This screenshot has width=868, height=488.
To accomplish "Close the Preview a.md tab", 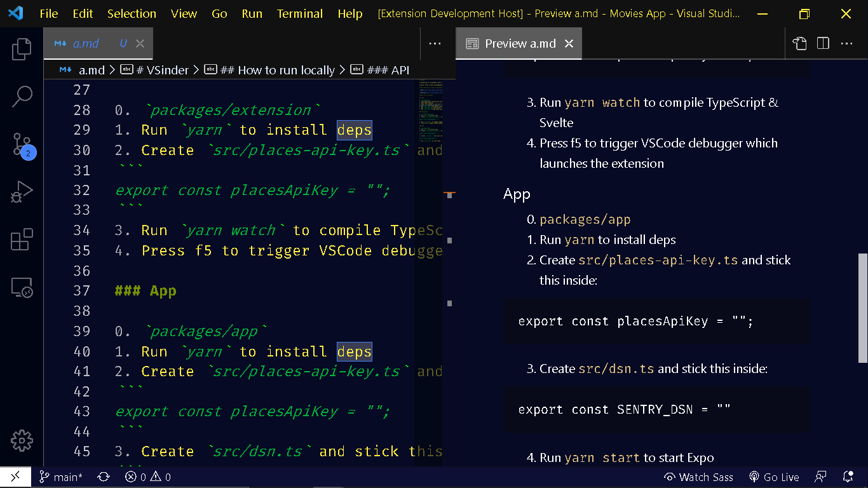I will [x=569, y=43].
